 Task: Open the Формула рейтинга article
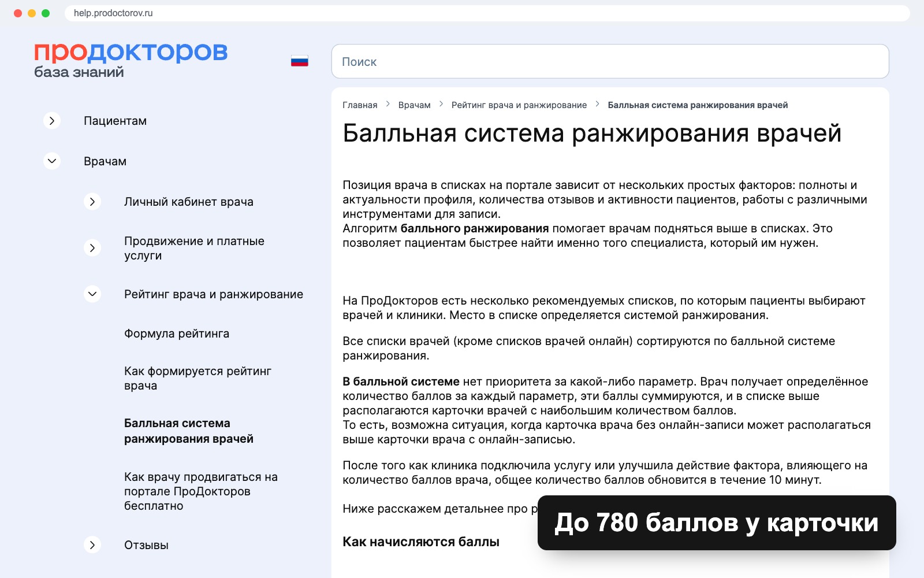pyautogui.click(x=177, y=334)
